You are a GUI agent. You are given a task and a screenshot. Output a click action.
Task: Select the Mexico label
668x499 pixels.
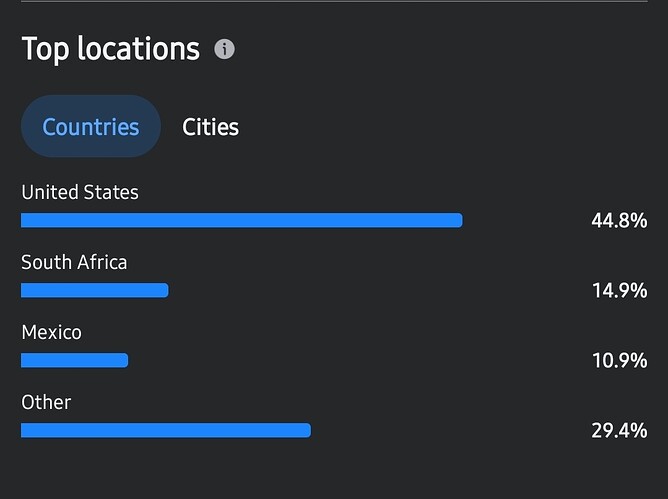tap(51, 332)
